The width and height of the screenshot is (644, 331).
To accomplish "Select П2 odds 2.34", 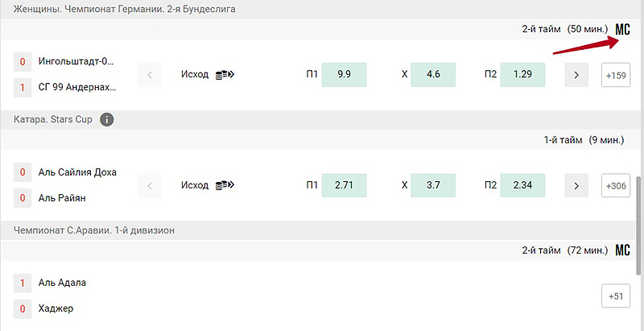I will (x=522, y=185).
